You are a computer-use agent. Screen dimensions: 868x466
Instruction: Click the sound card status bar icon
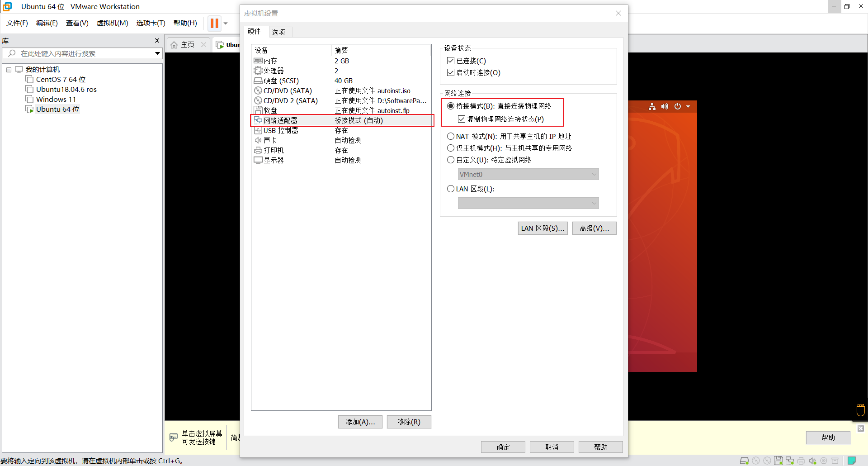point(812,461)
